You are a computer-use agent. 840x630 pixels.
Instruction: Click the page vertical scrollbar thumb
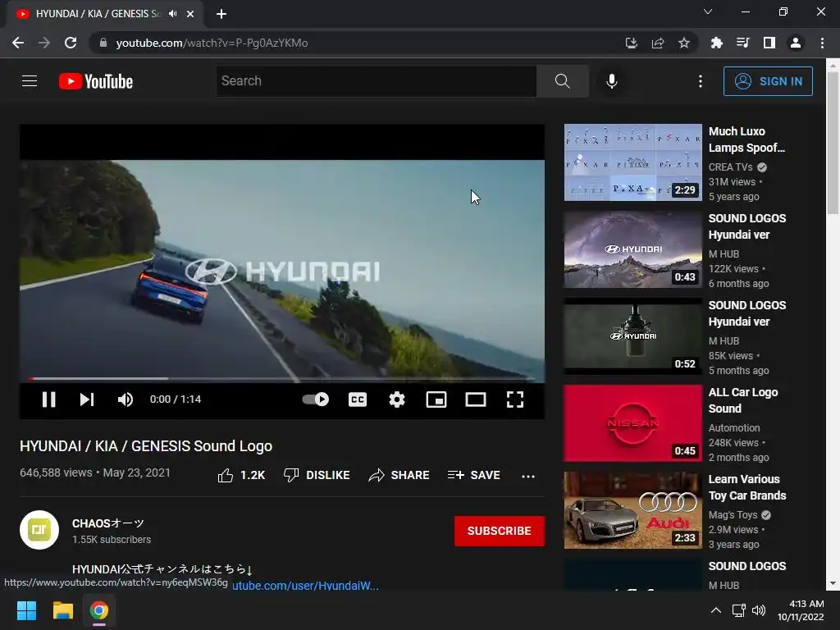(x=833, y=142)
